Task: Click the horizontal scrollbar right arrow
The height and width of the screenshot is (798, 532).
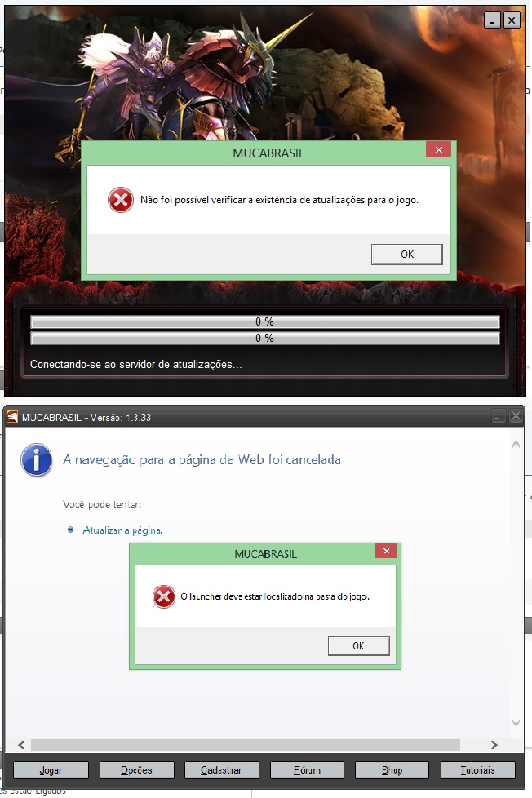Action: pyautogui.click(x=494, y=745)
